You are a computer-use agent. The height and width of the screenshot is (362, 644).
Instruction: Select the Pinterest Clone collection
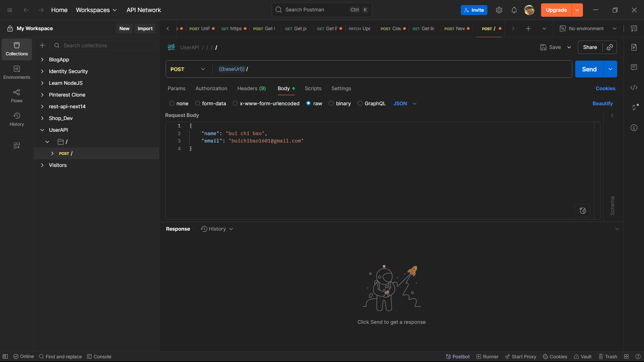pyautogui.click(x=67, y=95)
